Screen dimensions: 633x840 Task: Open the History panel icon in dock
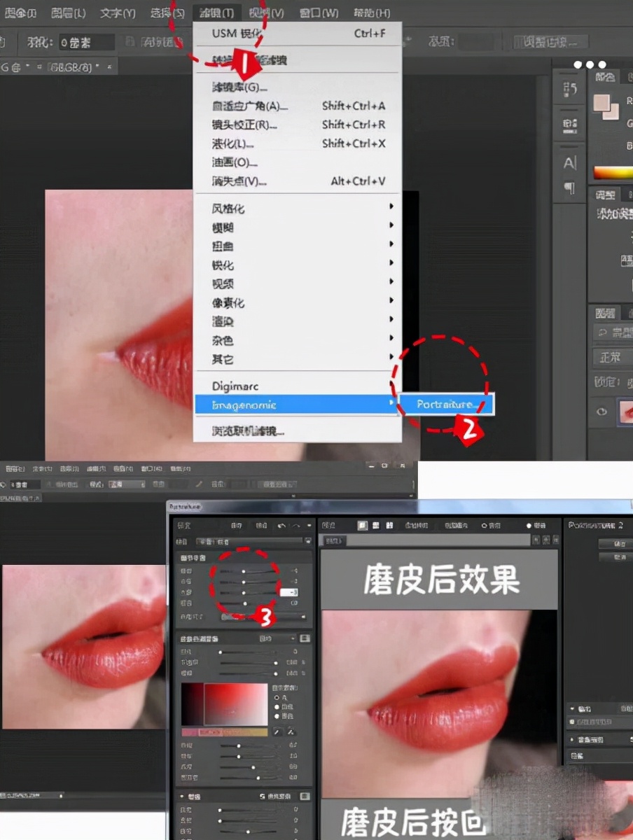(570, 90)
